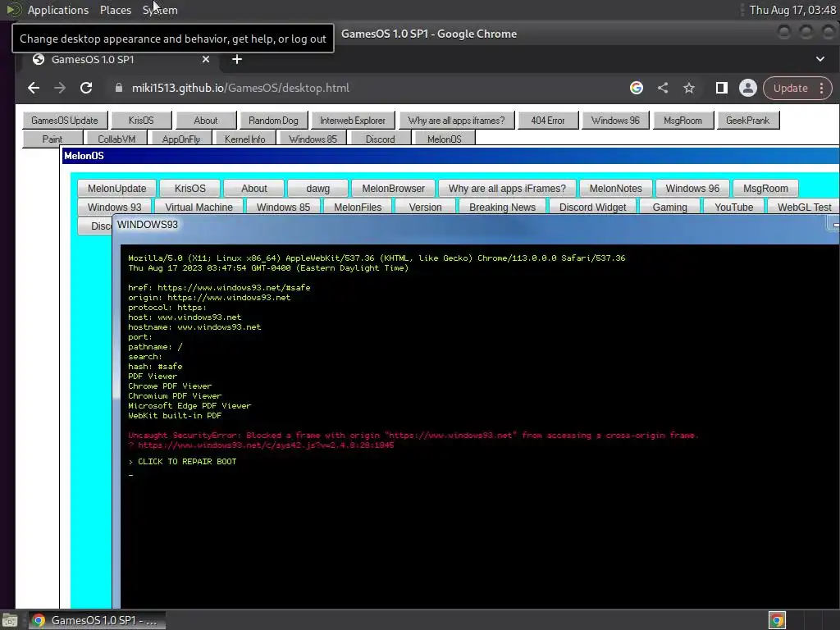Open the System menu
This screenshot has height=630, width=840.
(160, 10)
